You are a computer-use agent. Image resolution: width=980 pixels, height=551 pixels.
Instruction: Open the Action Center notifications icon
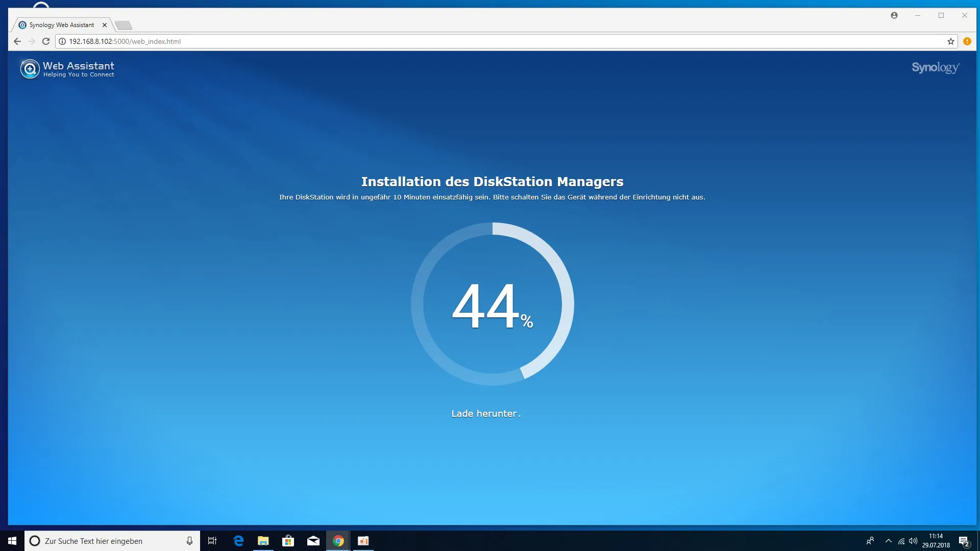coord(964,541)
